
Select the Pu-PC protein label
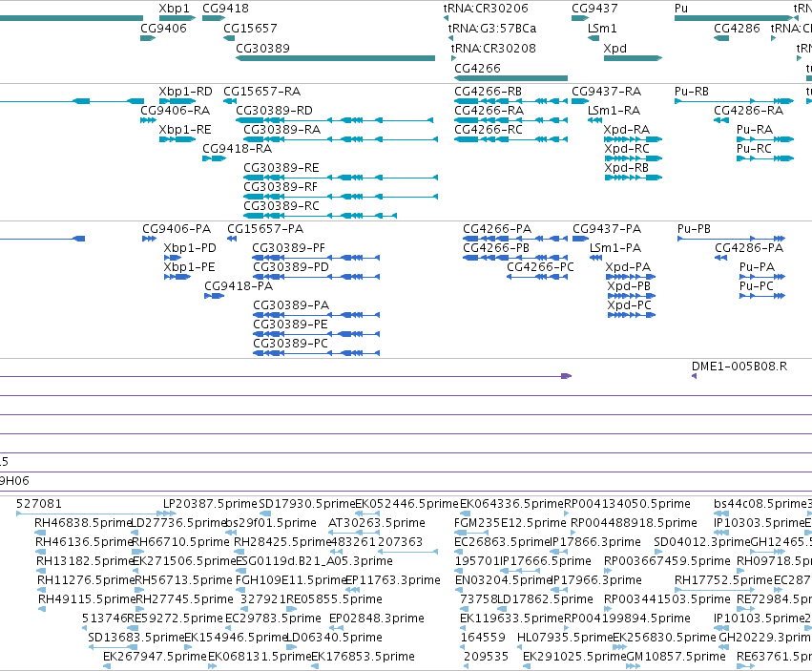[x=756, y=286]
